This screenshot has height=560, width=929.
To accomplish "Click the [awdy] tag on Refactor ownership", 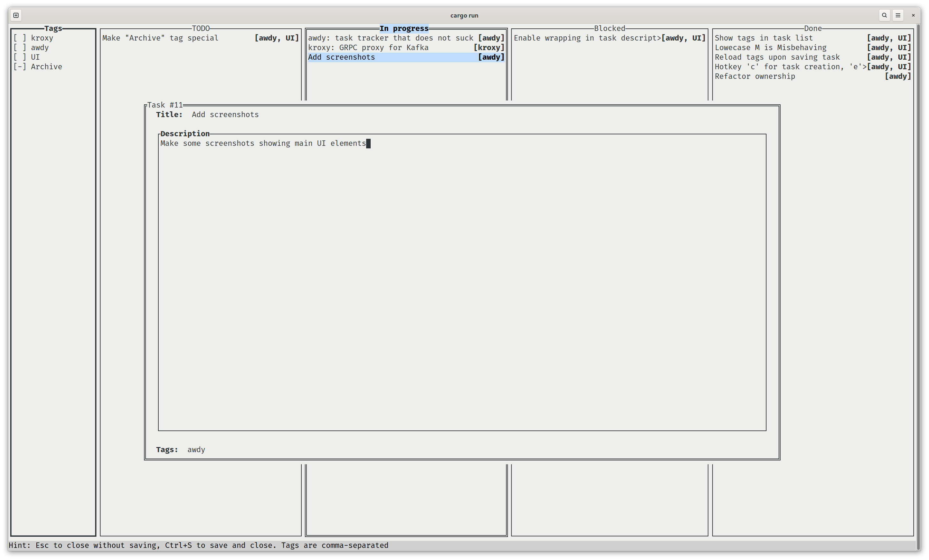I will (x=898, y=77).
